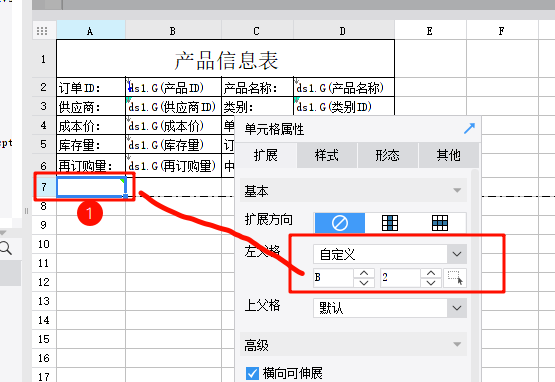Viewport: 555px width, 382px height.
Task: Click the ds1.G(类别ID) cell
Action: (x=344, y=106)
